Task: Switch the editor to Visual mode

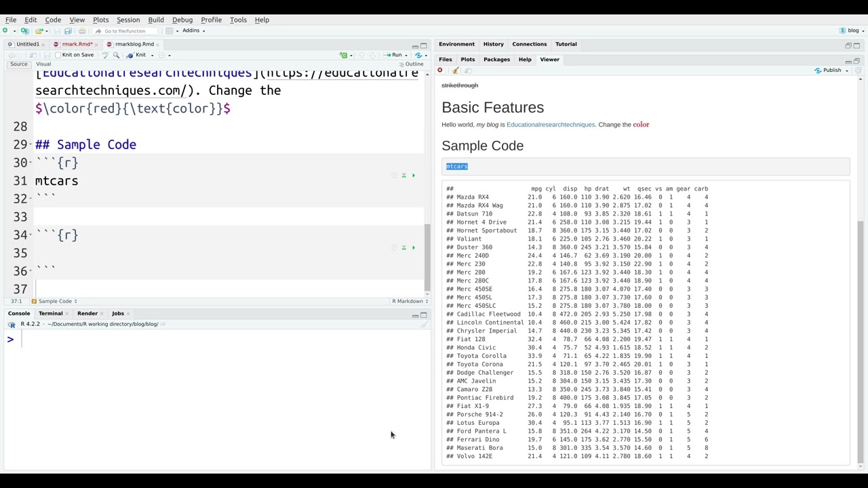Action: tap(43, 64)
